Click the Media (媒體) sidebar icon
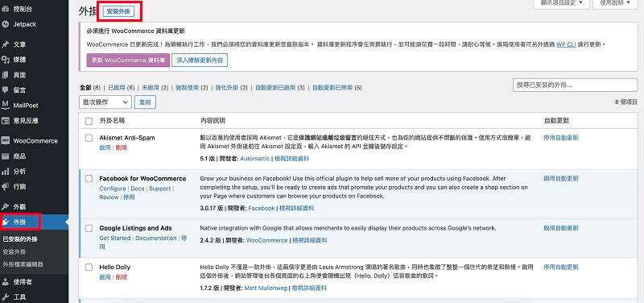Screen dimensions: 644x303 [x=6, y=60]
